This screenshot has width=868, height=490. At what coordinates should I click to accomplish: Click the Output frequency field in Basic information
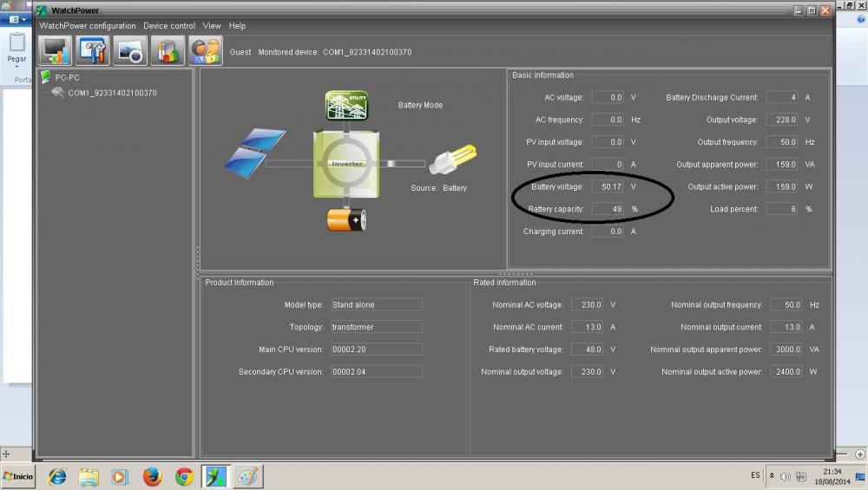tap(782, 142)
